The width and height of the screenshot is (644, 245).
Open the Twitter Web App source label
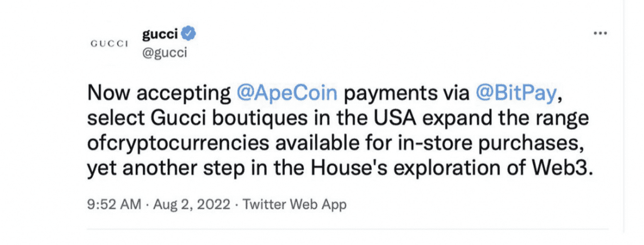coord(294,204)
